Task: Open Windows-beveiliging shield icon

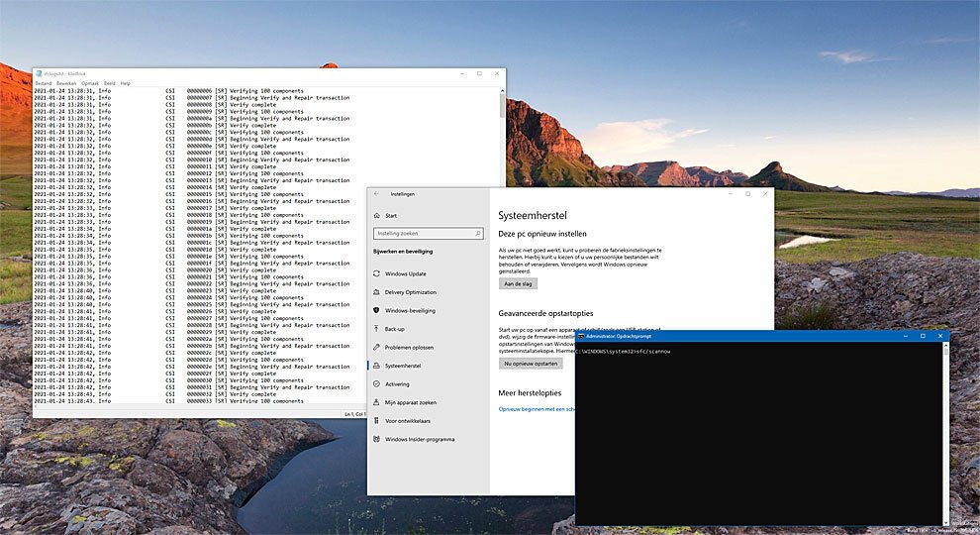Action: [376, 310]
